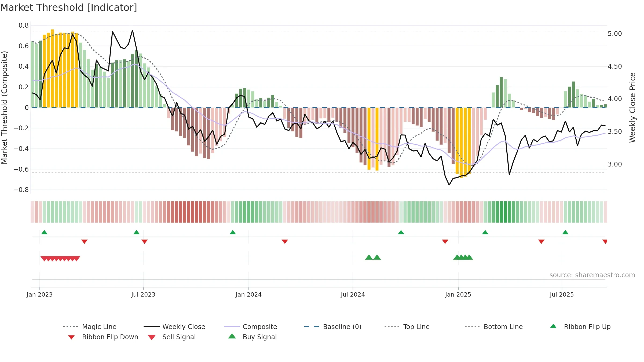Toggle the Ribbon Flip Down legend entry
This screenshot has height=362, width=644.
pyautogui.click(x=103, y=337)
